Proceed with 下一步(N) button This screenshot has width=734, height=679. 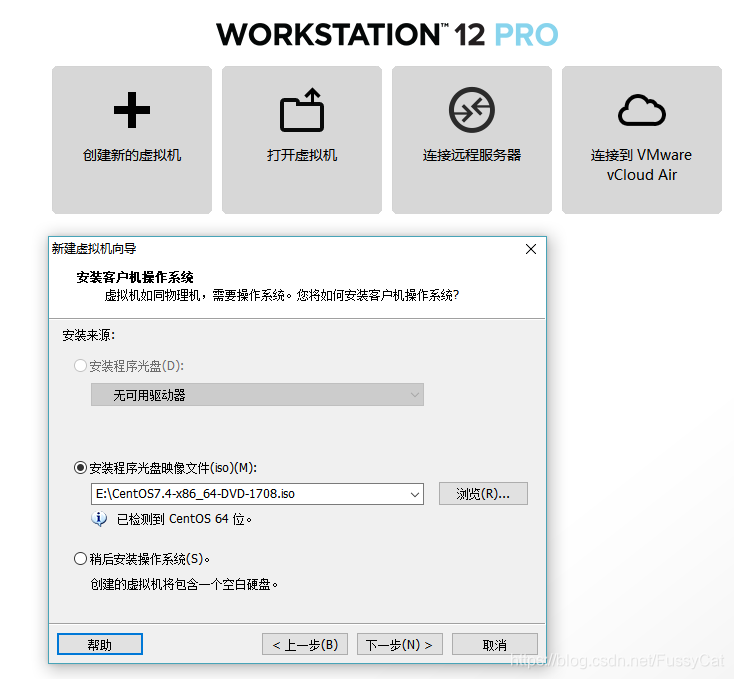coord(400,644)
